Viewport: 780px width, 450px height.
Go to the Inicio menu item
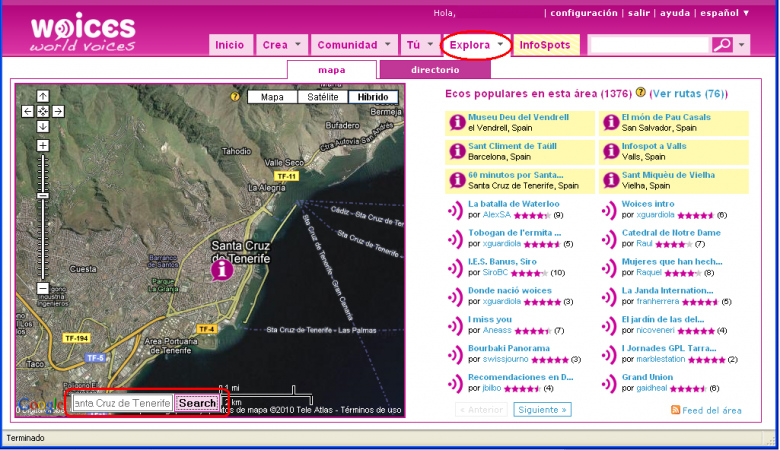tap(229, 45)
